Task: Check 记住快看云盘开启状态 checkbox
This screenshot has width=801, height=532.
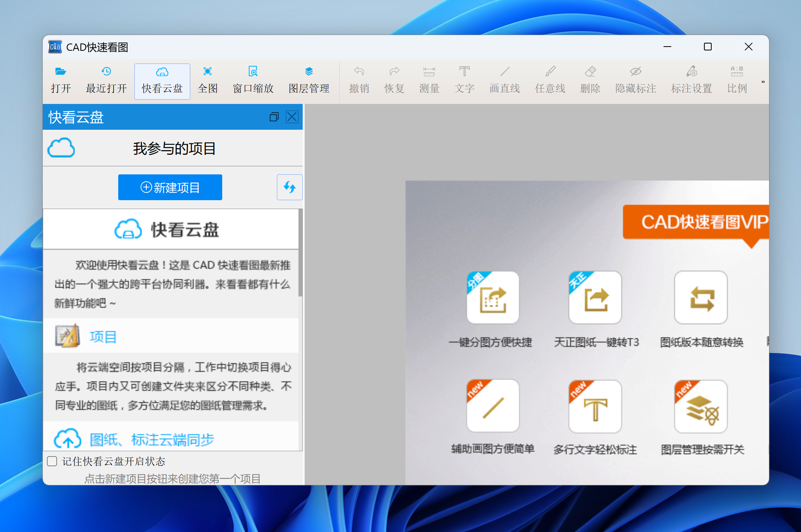Action: coord(52,461)
